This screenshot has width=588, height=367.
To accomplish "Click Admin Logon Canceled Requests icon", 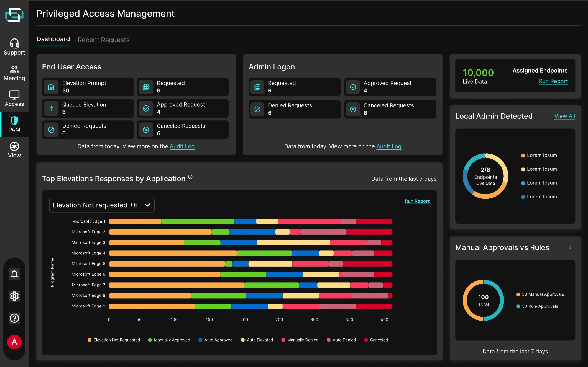I will coord(353,109).
